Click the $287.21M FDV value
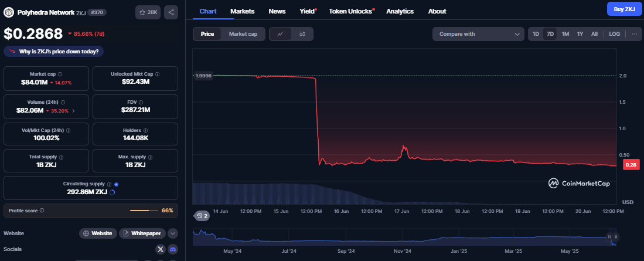This screenshot has width=644, height=261. [x=135, y=110]
